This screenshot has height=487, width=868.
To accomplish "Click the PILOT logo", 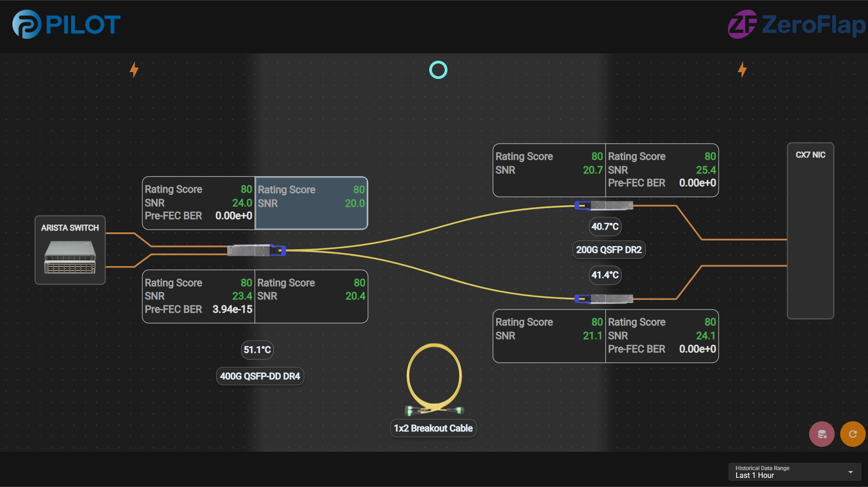I will point(67,25).
